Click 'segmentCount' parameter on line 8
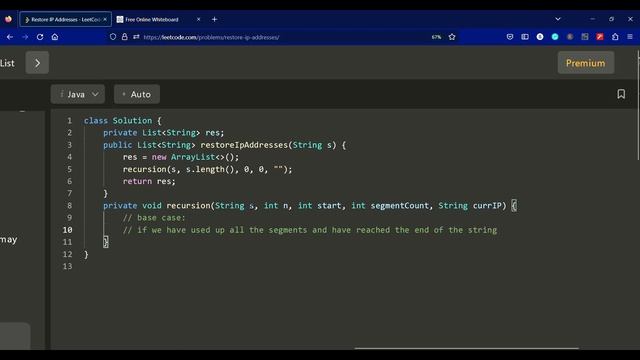Screen dimensions: 640x360 tap(399, 205)
